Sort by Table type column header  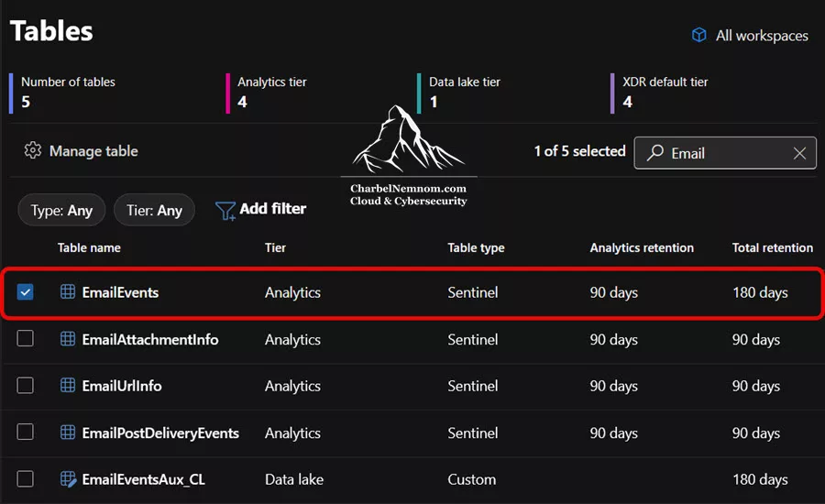476,247
